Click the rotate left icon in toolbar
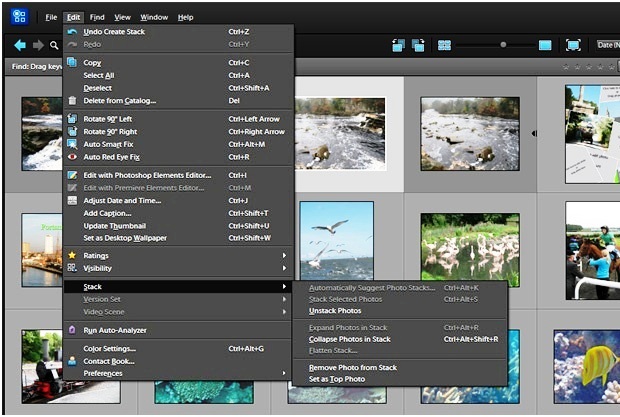620x417 pixels. point(398,45)
